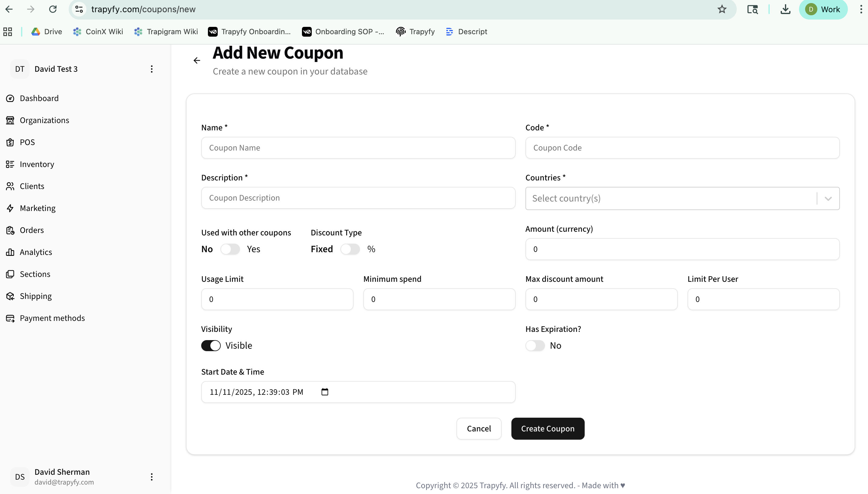Open the Trapyfy fingerprint bookmark
This screenshot has height=494, width=868.
(415, 31)
